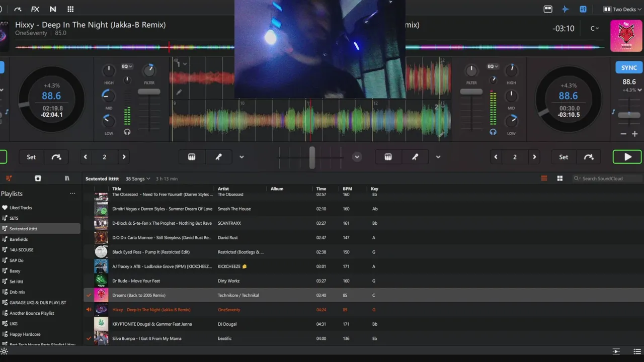Open the Neural Mix panel icon
The width and height of the screenshot is (644, 362).
pos(53,9)
